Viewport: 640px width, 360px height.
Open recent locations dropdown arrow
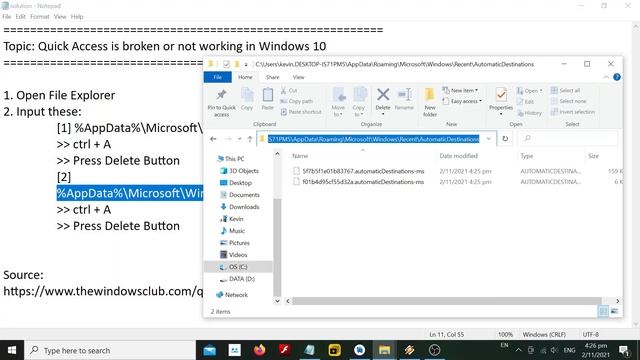pos(240,139)
